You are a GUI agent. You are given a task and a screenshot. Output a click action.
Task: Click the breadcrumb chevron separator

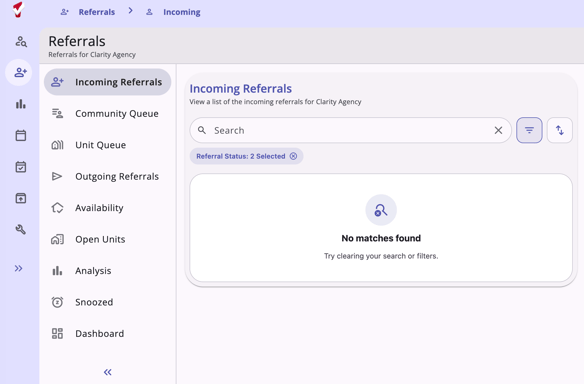pos(130,11)
